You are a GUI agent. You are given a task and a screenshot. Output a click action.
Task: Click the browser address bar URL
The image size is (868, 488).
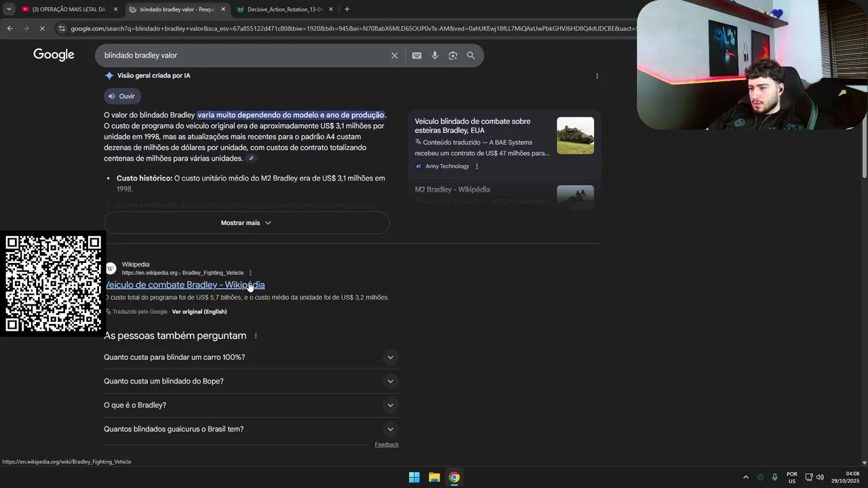(x=353, y=28)
